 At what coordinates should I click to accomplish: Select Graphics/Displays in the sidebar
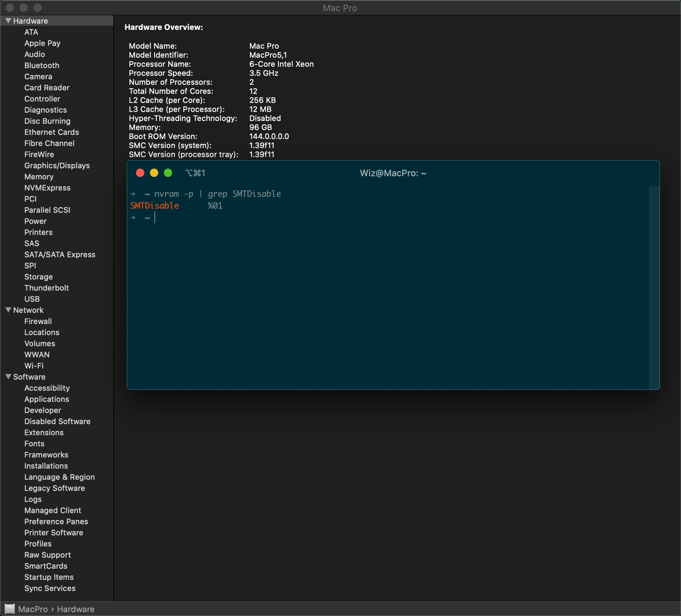pos(57,165)
